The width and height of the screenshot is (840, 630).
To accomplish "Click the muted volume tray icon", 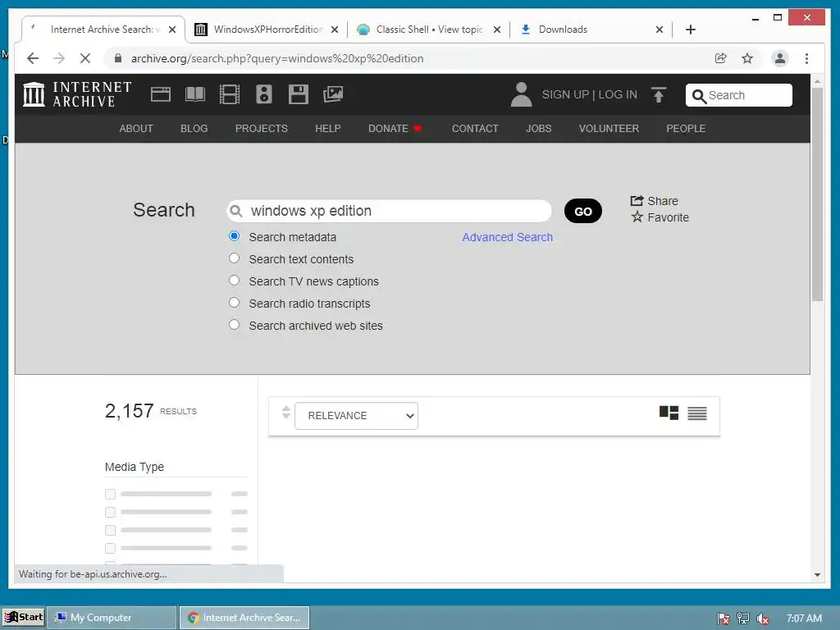I will [x=763, y=619].
